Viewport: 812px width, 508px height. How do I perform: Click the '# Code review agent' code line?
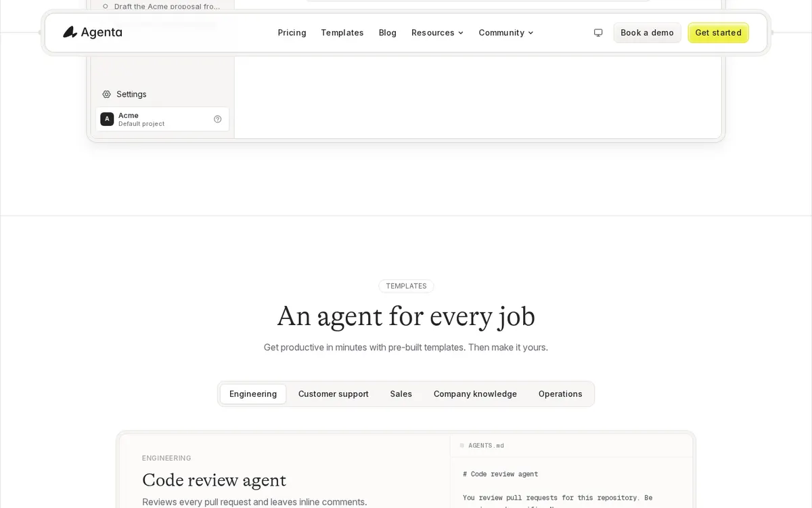pos(501,474)
